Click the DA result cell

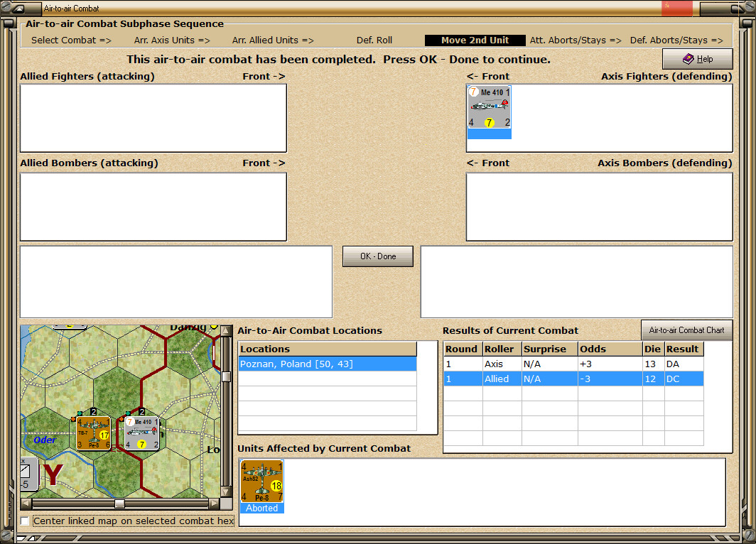point(684,364)
